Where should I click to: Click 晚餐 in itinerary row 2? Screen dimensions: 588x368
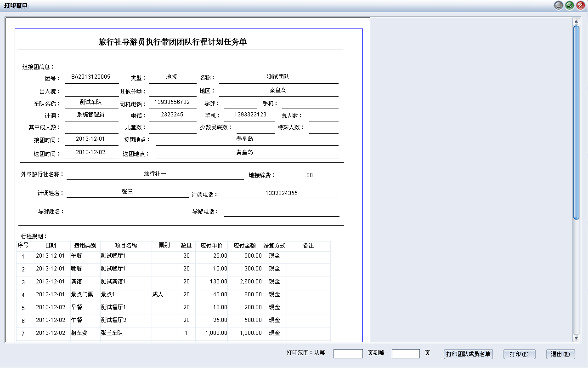(76, 269)
